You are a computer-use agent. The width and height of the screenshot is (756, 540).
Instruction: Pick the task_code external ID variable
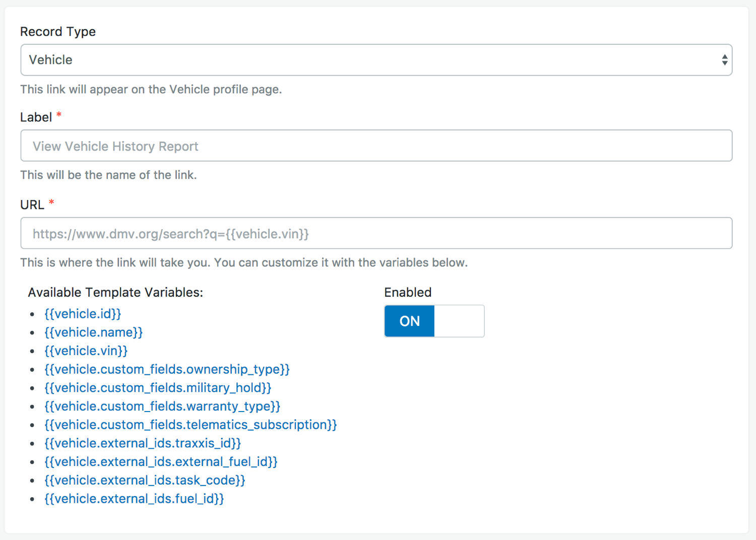pos(145,481)
